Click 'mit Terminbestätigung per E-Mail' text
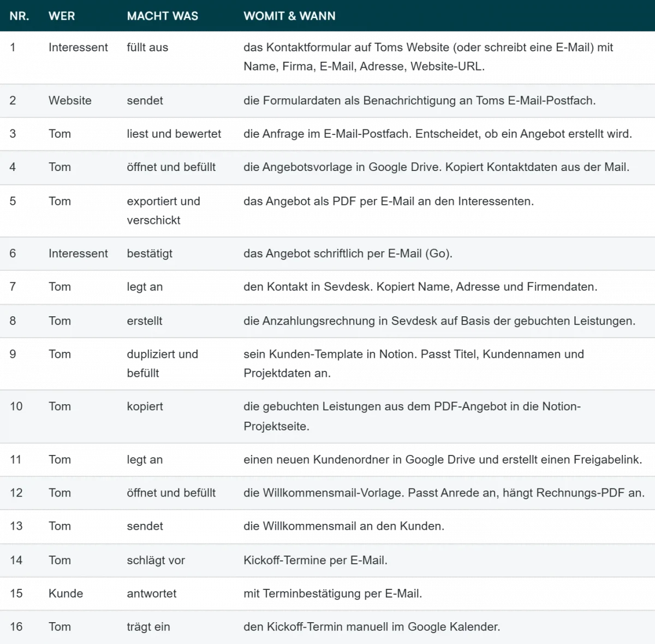The image size is (655, 644). [333, 594]
